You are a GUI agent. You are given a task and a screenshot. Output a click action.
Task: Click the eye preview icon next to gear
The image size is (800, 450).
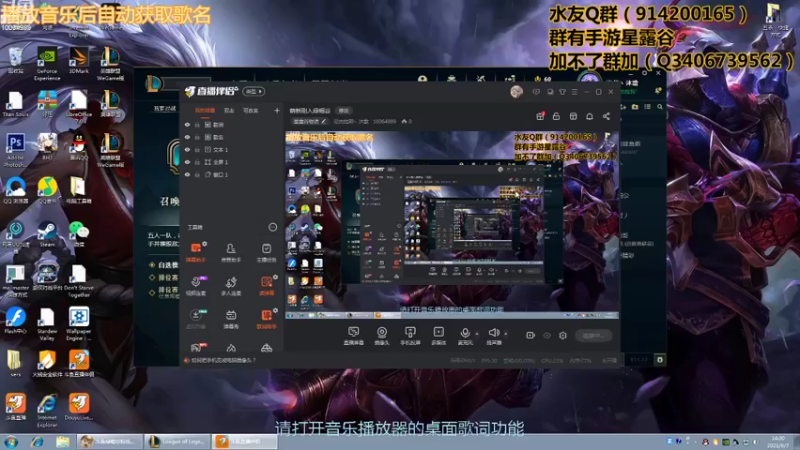547,335
